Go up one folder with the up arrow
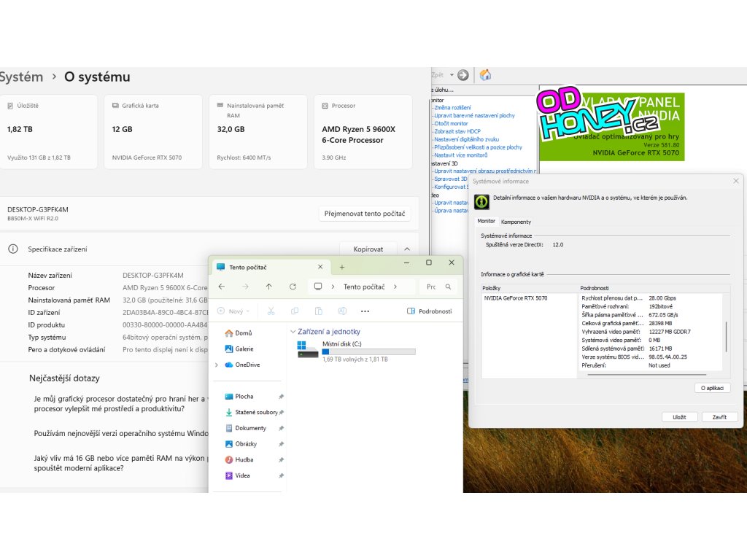This screenshot has height=560, width=747. pyautogui.click(x=269, y=287)
